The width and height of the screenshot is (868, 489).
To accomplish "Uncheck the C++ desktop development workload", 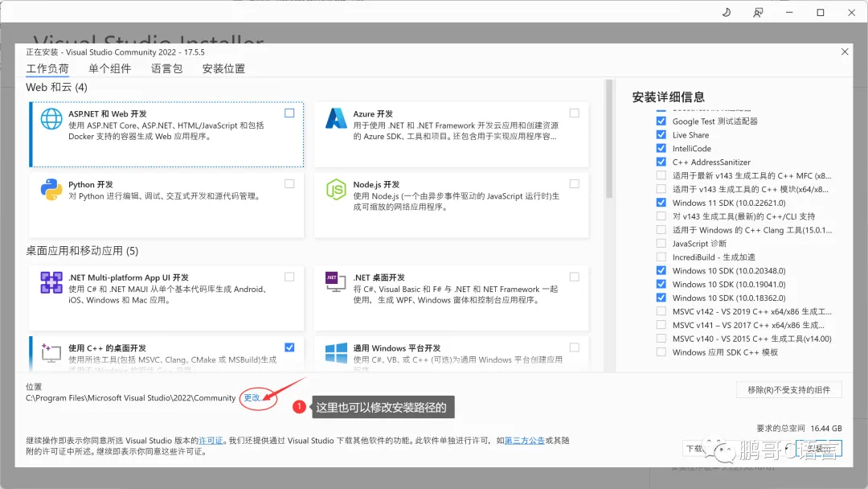I will 289,347.
